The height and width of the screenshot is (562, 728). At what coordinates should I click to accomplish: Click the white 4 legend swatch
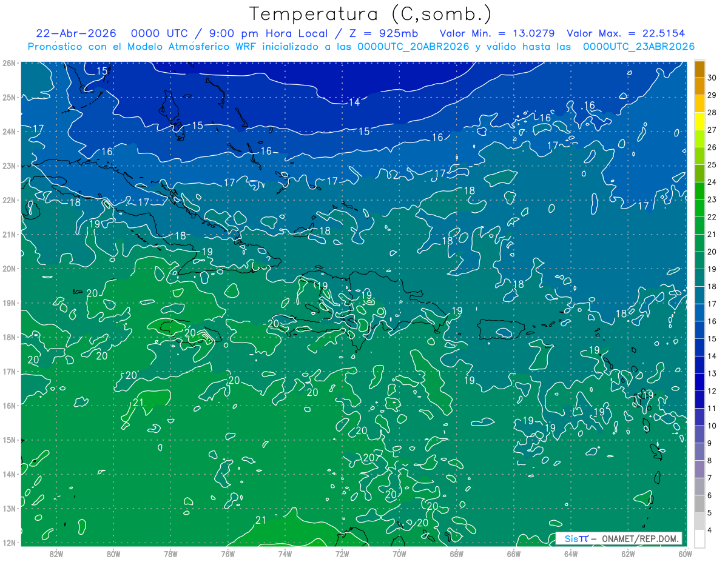pyautogui.click(x=699, y=538)
